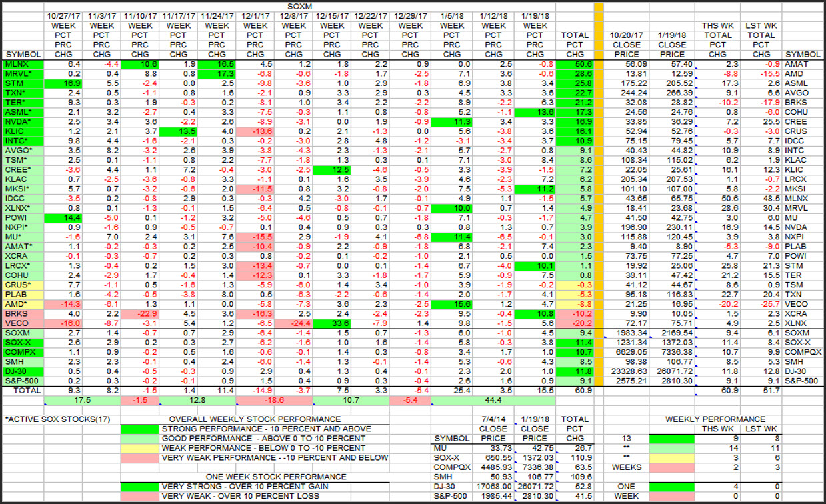Click MU's 33.73 close price from 7/4/14
826x504 pixels.
[493, 448]
